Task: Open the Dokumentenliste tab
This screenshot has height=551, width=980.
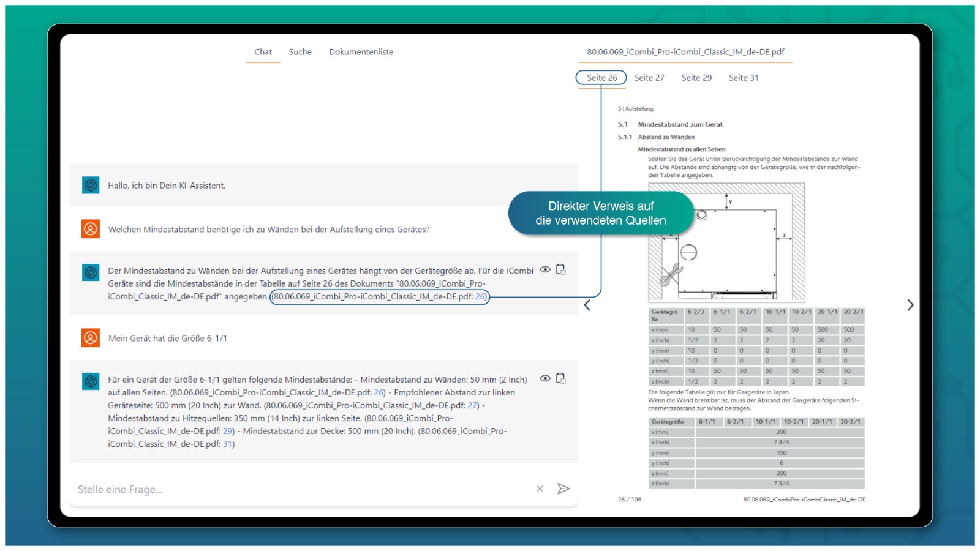Action: [x=361, y=52]
